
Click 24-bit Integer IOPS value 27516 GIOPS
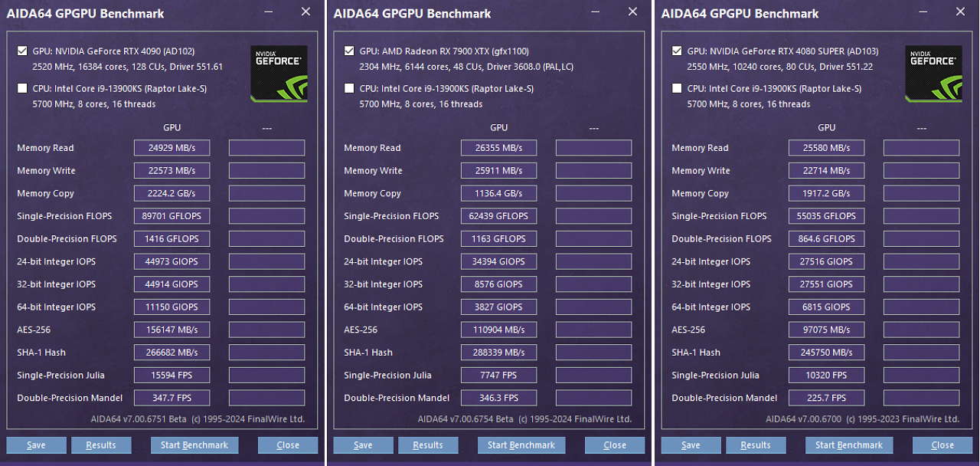tap(826, 261)
